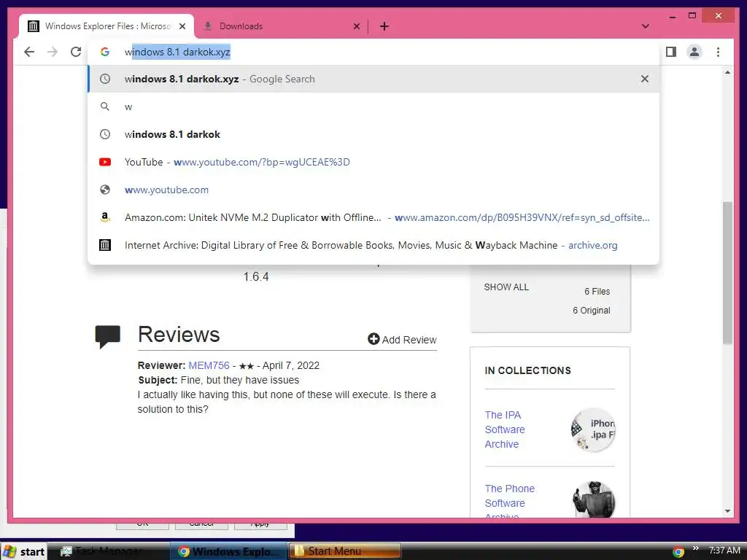This screenshot has height=560, width=747.
Task: Choose the 'windows 8.1 darkok' suggestion
Action: [x=374, y=134]
